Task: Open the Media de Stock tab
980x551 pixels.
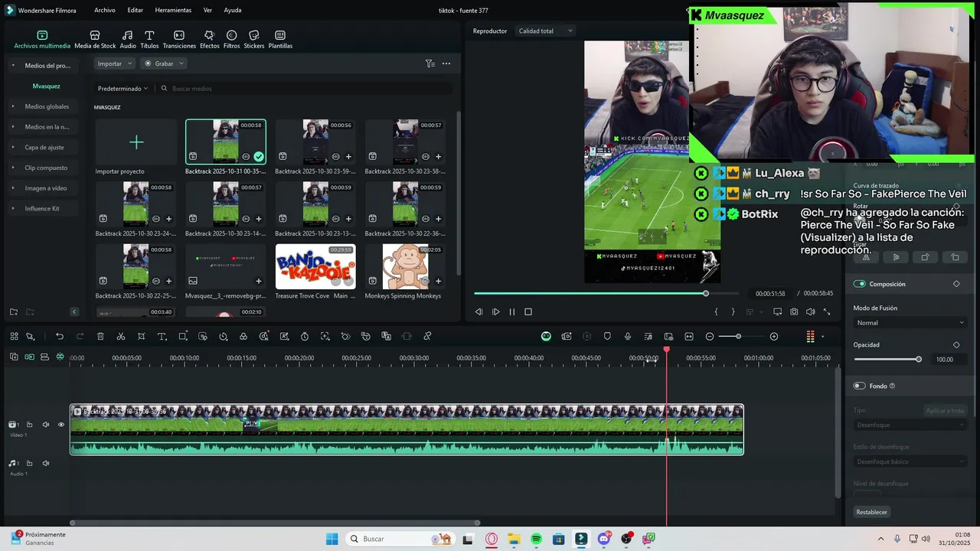Action: pyautogui.click(x=95, y=40)
